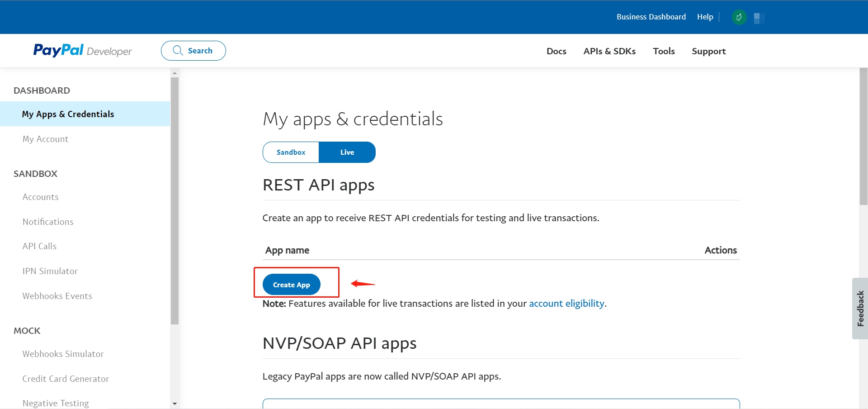Screen dimensions: 868x409
Task: Switch to the Sandbox toggle option
Action: 291,152
